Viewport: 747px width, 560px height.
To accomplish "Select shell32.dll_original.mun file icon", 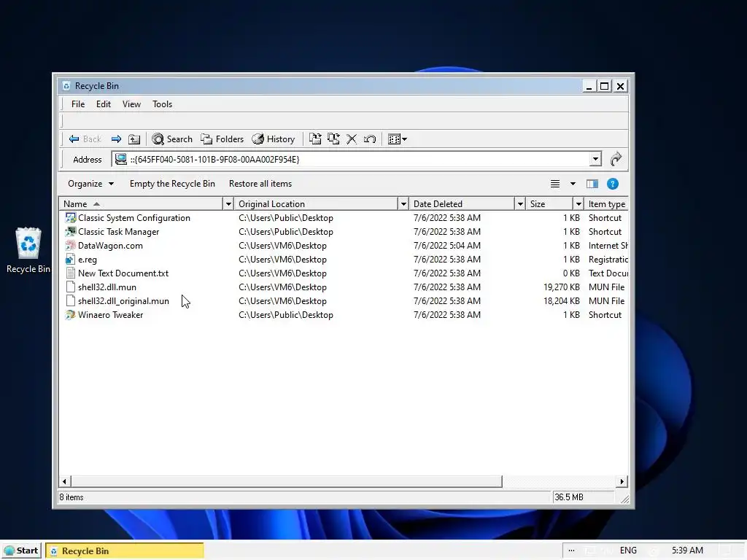I will tap(71, 300).
